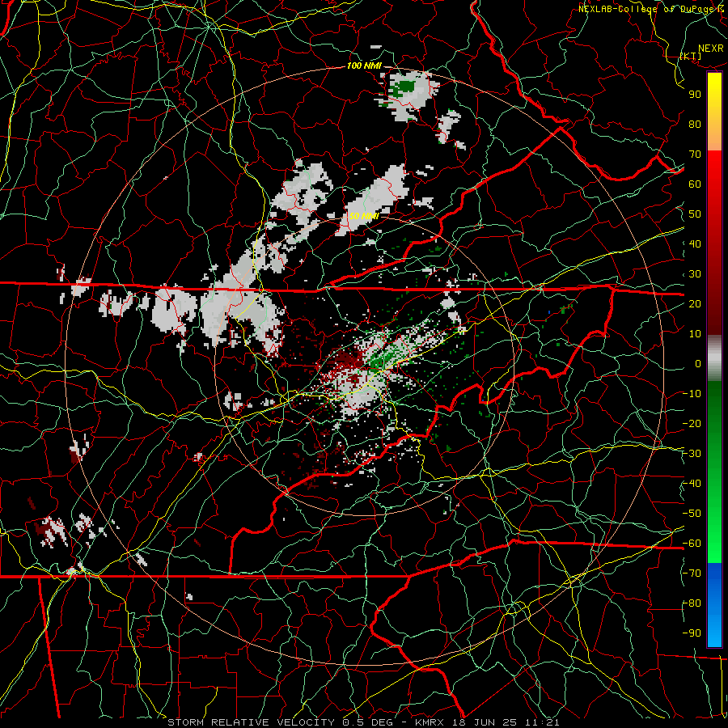Click the "50 NMI" range ring label
This screenshot has width=728, height=728.
364,216
